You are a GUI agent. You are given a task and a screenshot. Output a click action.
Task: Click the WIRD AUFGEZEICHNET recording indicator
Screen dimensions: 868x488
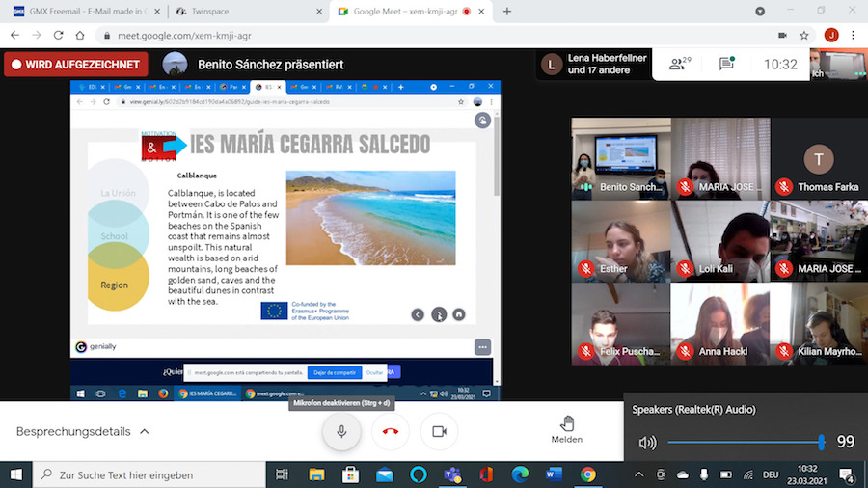(76, 65)
